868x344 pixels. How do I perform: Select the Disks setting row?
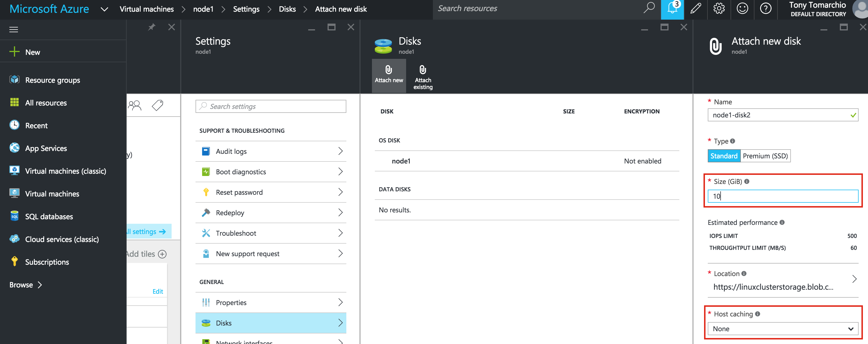coord(271,323)
